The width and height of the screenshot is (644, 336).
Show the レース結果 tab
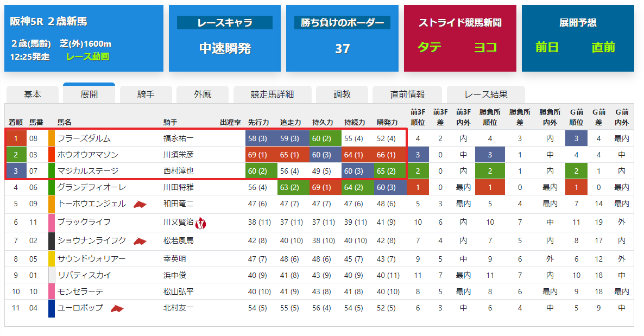point(486,94)
